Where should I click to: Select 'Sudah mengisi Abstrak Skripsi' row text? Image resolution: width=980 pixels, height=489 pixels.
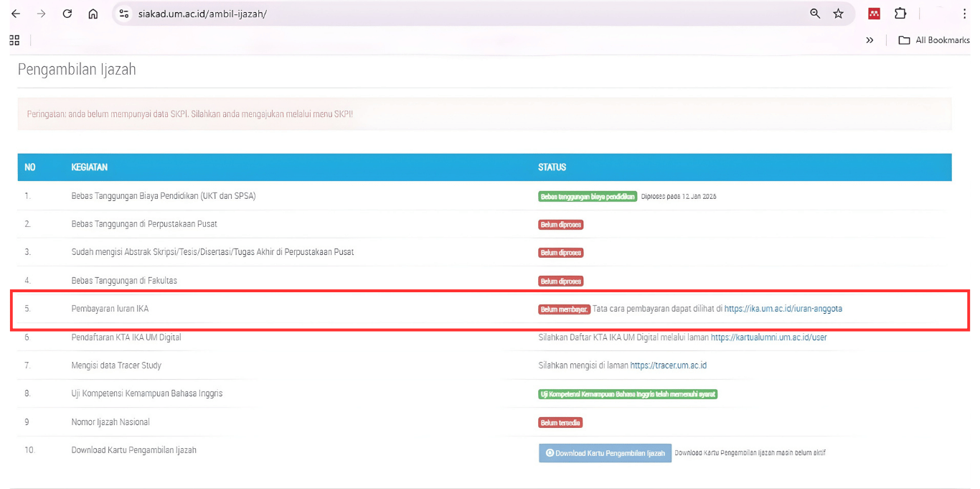click(x=212, y=252)
